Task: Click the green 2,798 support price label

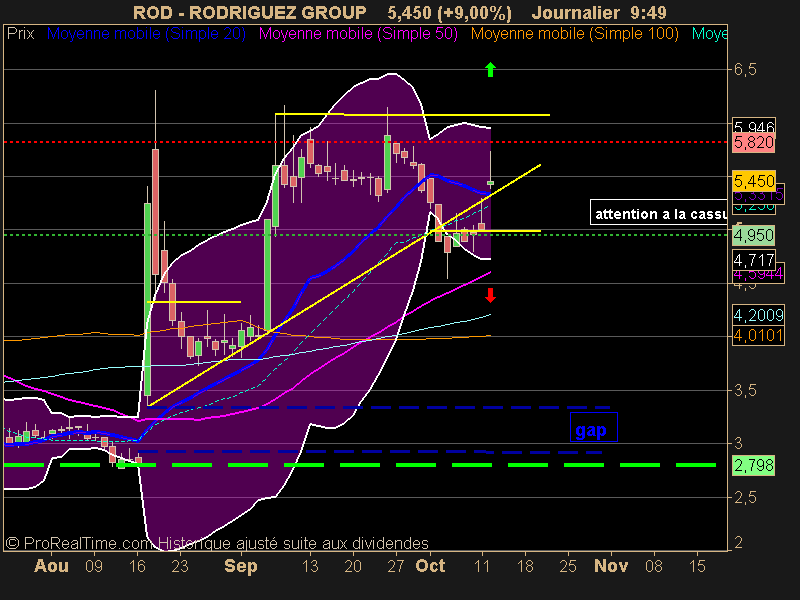Action: [x=754, y=465]
